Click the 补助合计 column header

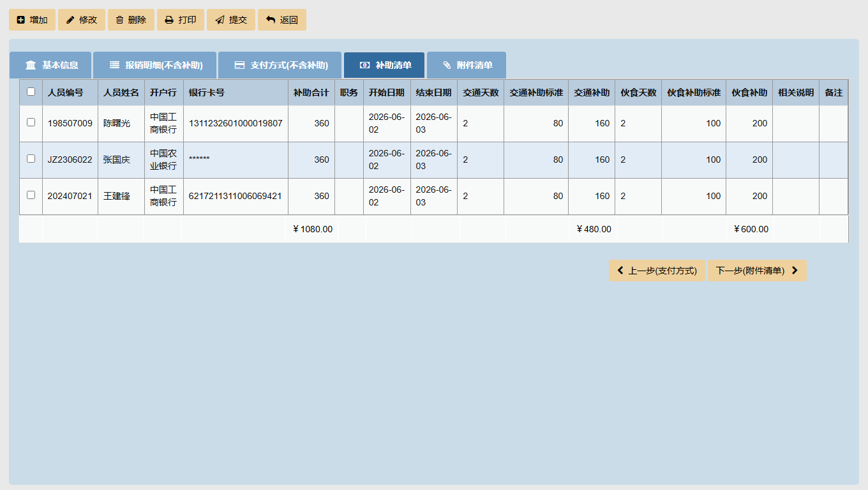click(311, 93)
